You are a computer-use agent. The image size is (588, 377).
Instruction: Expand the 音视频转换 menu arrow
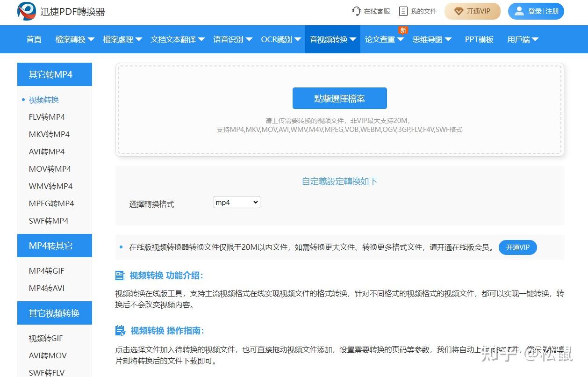[353, 40]
